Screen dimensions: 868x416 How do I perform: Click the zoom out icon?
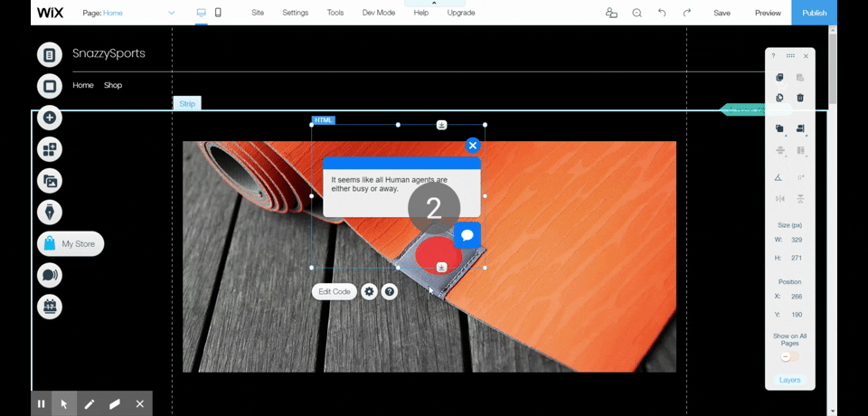point(637,13)
